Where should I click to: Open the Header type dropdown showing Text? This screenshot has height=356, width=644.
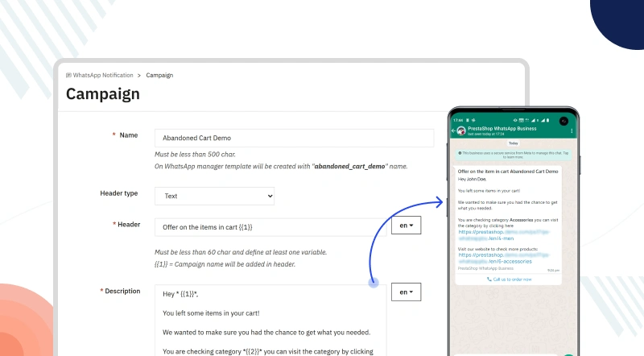[213, 196]
